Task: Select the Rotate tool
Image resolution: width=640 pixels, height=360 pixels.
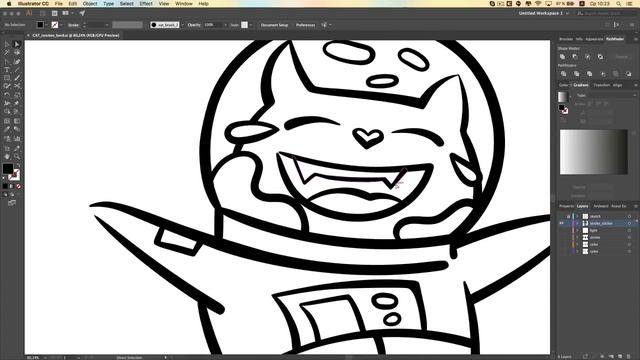Action: 7,95
